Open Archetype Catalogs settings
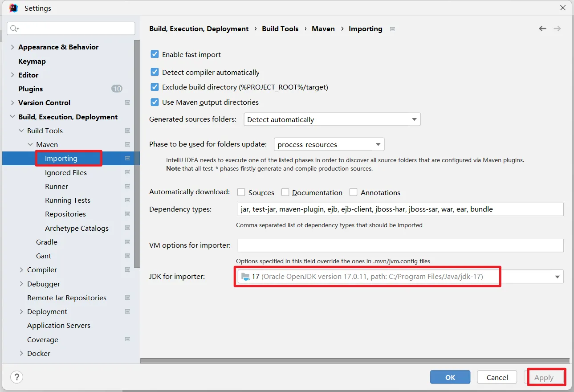The width and height of the screenshot is (574, 392). pyautogui.click(x=77, y=228)
